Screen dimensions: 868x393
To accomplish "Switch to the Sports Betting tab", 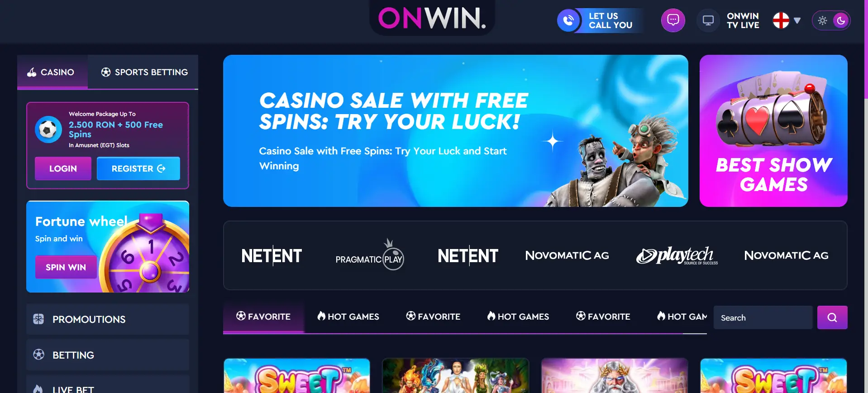I will click(x=143, y=72).
